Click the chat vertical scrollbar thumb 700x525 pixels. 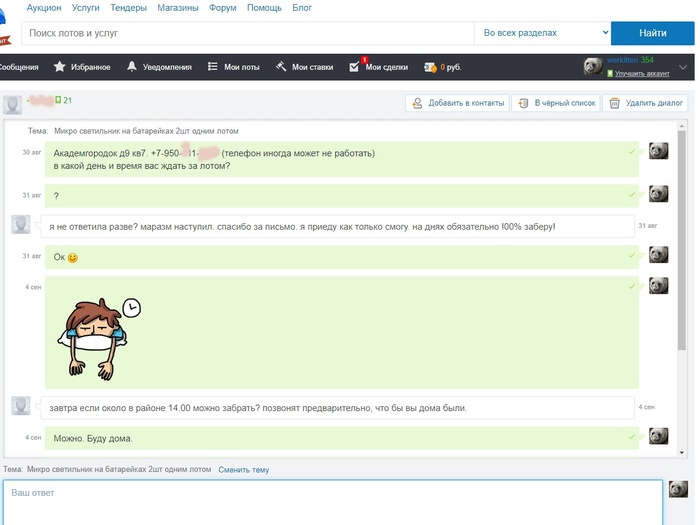681,240
